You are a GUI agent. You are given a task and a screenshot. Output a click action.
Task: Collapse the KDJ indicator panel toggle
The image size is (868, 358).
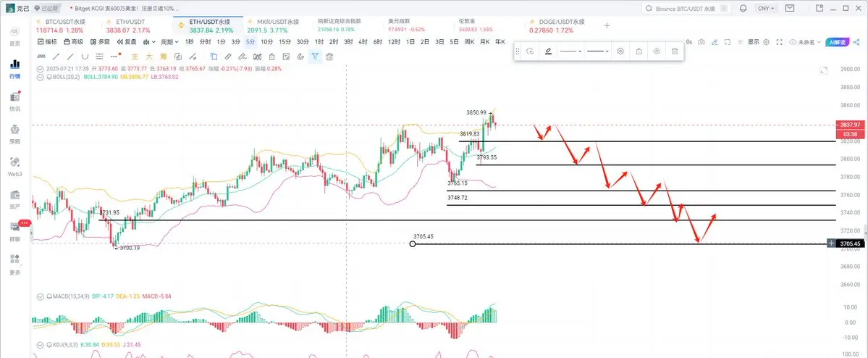point(40,345)
